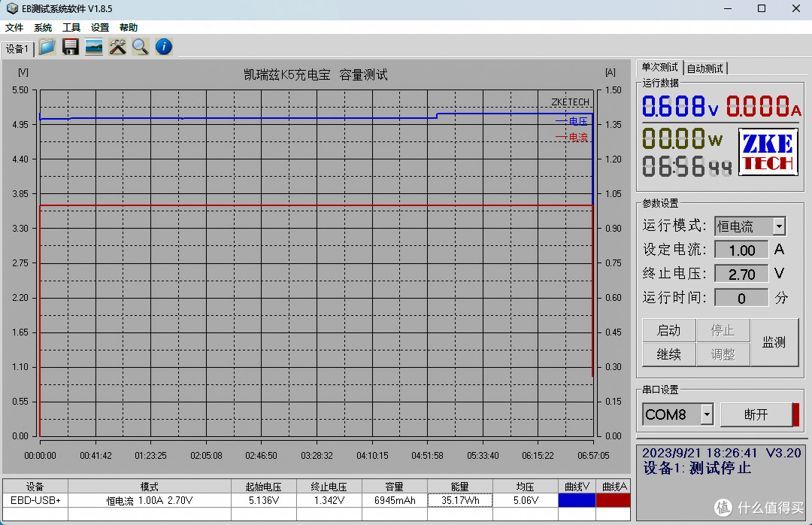Click the save-chart picture icon in toolbar
The width and height of the screenshot is (812, 525).
94,47
